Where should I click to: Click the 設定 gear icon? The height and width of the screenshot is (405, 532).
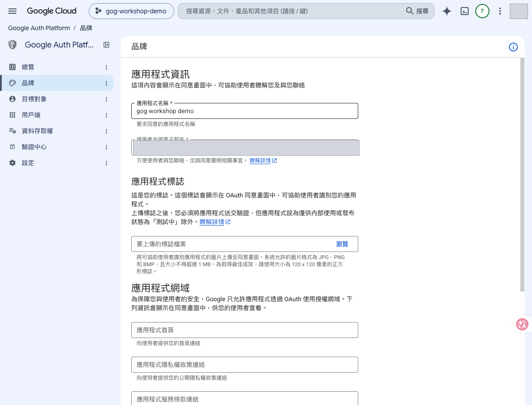[x=12, y=163]
